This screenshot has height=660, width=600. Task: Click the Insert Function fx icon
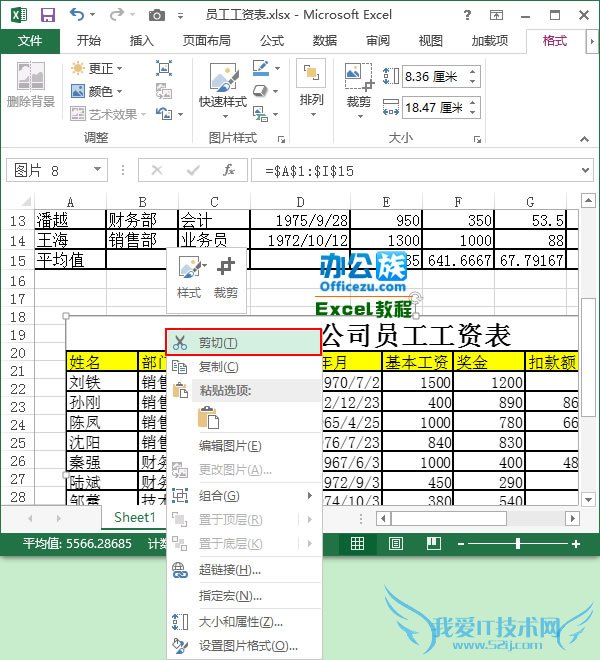(229, 170)
